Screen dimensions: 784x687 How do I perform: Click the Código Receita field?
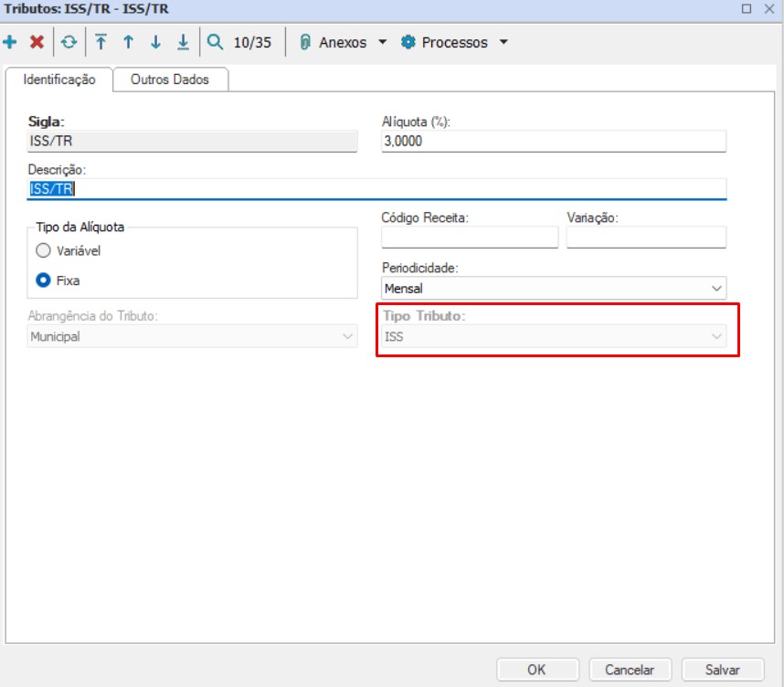470,237
